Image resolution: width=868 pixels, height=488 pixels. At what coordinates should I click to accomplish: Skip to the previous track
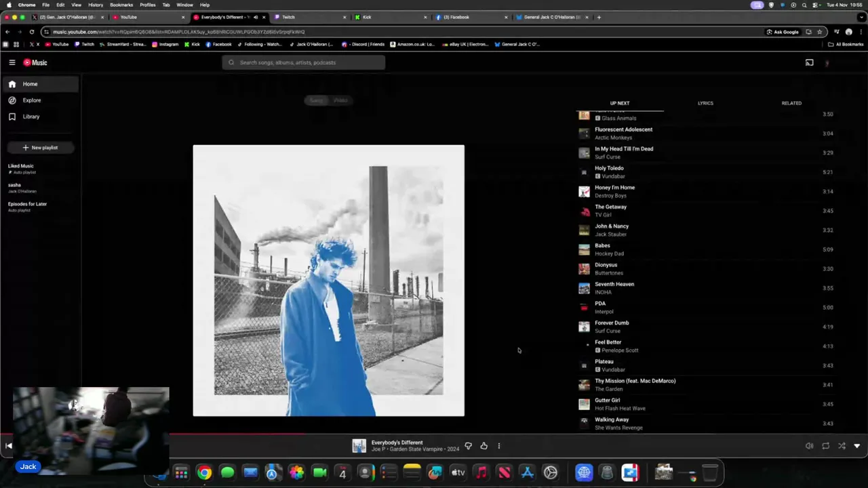[8, 445]
